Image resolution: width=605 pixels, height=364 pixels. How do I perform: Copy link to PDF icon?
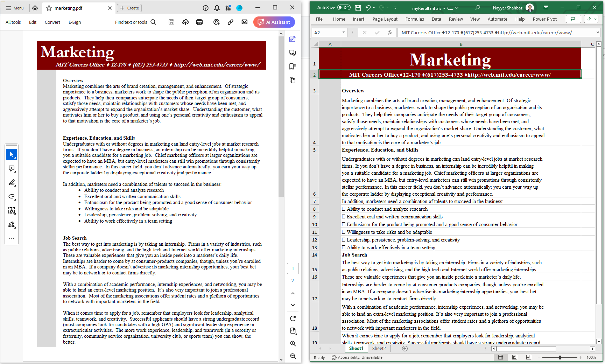pos(231,22)
